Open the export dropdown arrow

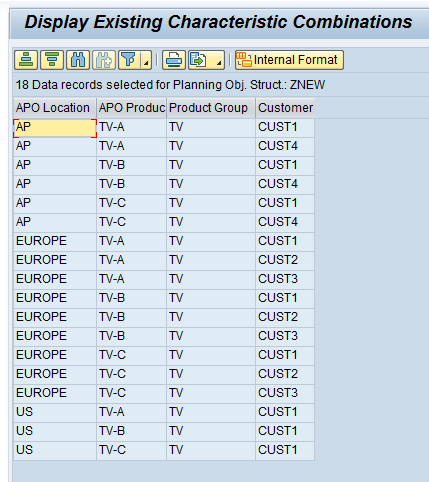(x=219, y=60)
